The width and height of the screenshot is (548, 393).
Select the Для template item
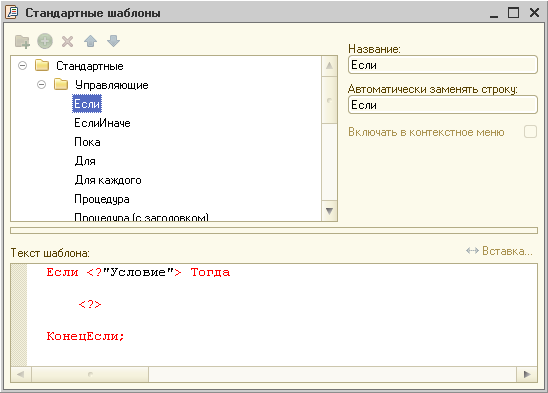(85, 161)
